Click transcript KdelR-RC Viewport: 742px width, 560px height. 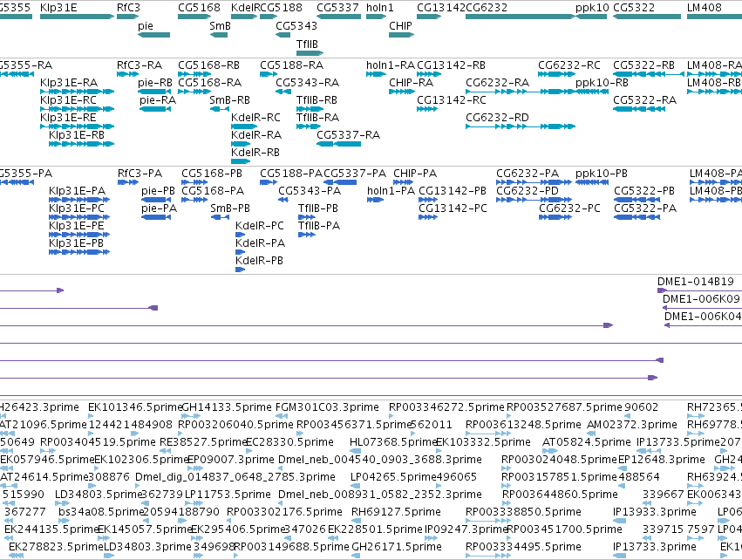coord(244,126)
